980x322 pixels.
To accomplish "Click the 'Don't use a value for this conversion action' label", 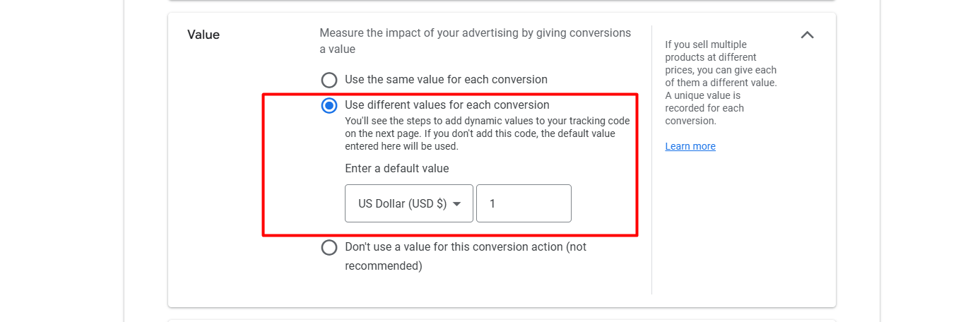I will pyautogui.click(x=465, y=247).
